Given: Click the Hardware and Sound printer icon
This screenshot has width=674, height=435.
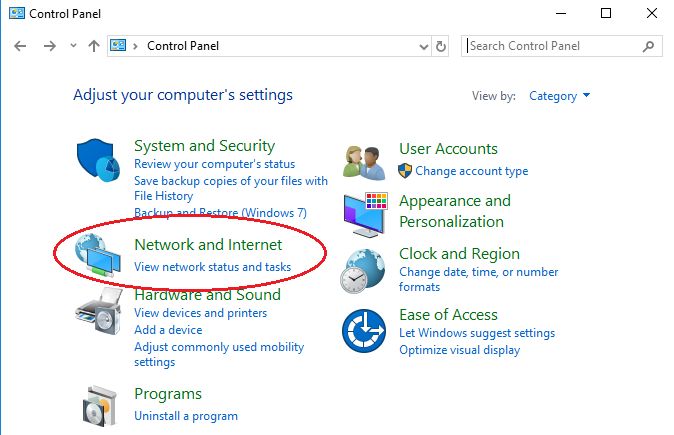Looking at the screenshot, I should tap(98, 312).
